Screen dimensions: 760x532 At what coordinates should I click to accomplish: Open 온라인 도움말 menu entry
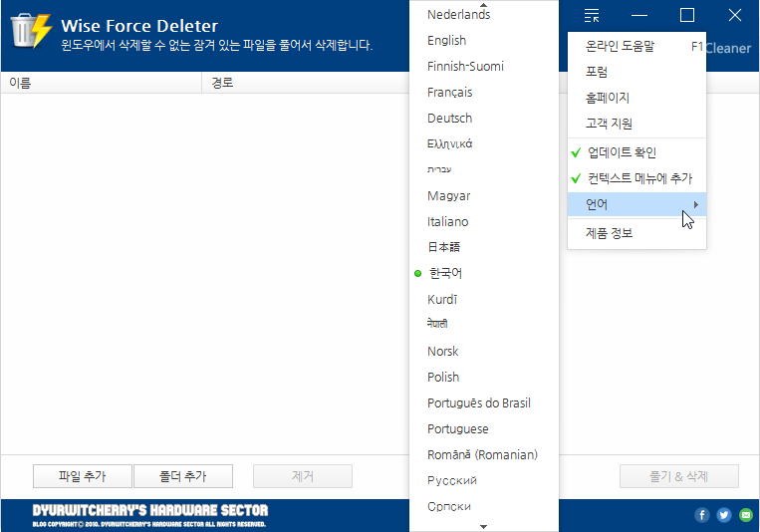tap(636, 47)
